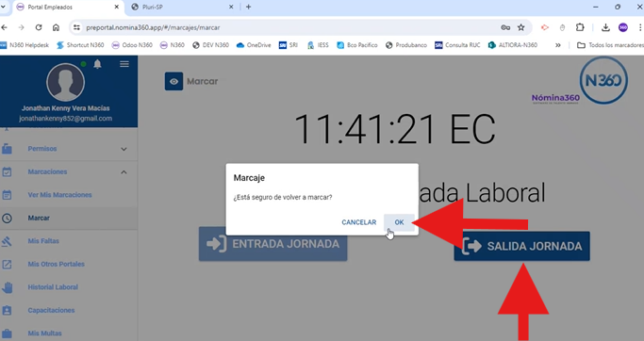
Task: Click the email jonathankenny852@gmail.com
Action: [66, 119]
